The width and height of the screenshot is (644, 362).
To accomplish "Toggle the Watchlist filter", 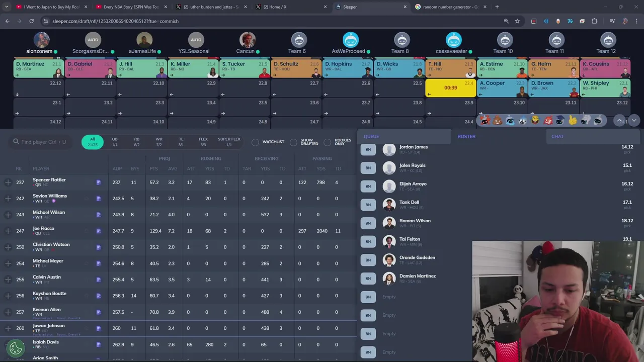I will (x=256, y=142).
